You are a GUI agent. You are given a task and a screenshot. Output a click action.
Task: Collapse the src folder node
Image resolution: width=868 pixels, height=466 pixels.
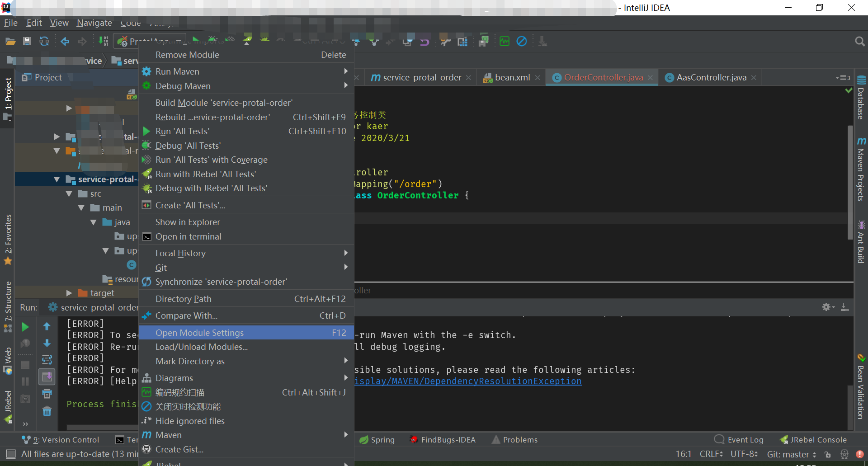[x=69, y=194]
